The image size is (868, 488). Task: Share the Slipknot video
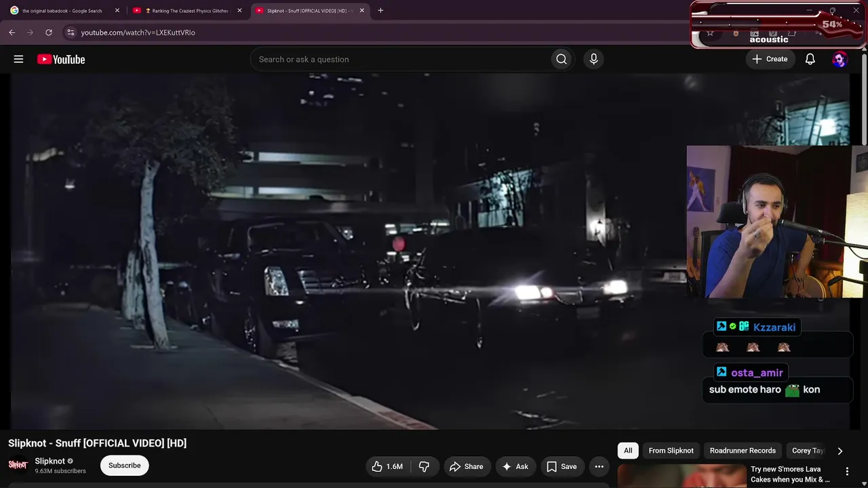[x=467, y=466]
